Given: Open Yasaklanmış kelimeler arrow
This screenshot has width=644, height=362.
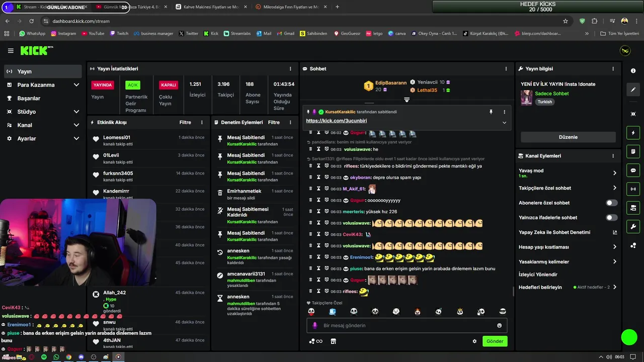Looking at the screenshot, I should click(x=614, y=261).
